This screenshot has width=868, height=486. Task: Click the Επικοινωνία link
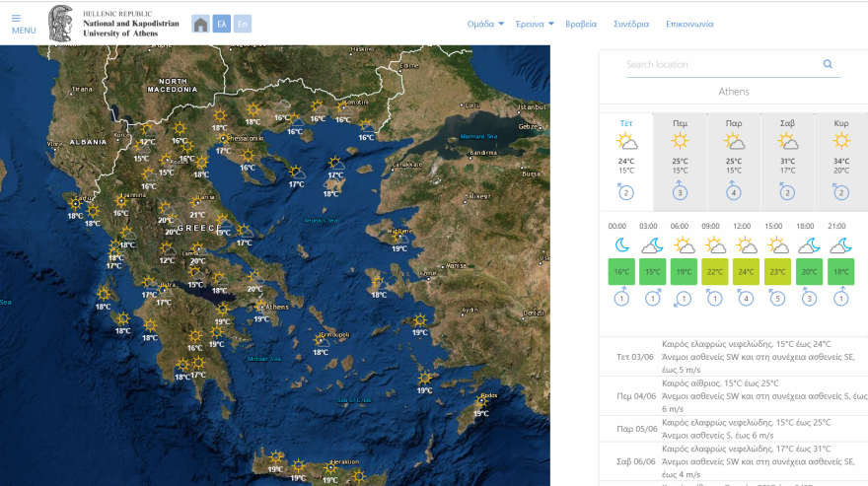tap(688, 24)
